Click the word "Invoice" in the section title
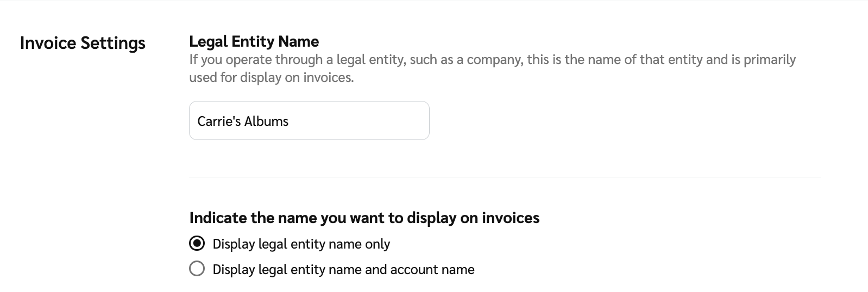The image size is (868, 292). (x=48, y=43)
